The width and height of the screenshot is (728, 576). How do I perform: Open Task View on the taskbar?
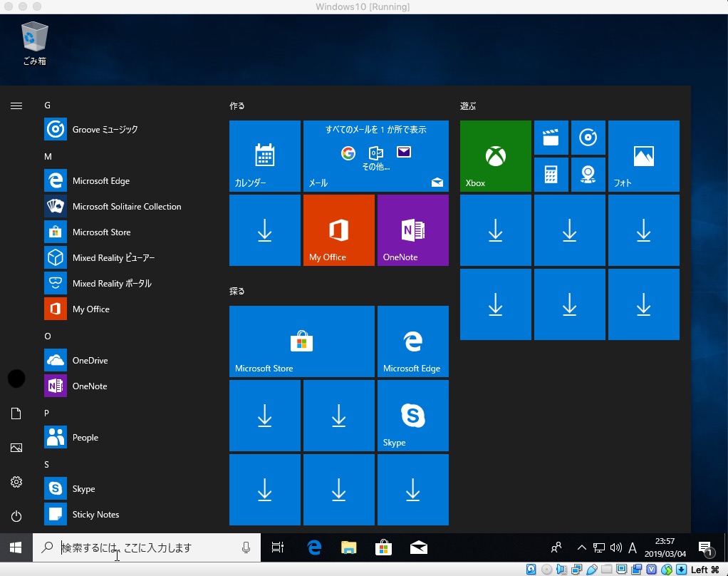(278, 547)
